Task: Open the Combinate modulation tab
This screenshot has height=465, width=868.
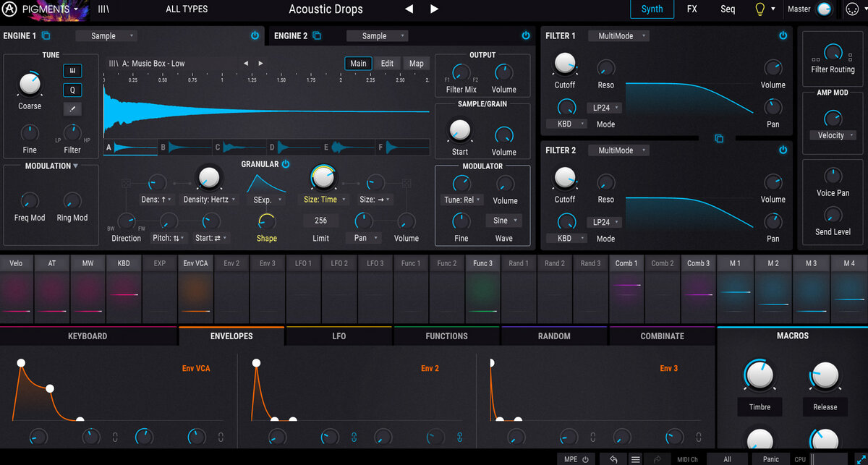Action: (x=662, y=336)
